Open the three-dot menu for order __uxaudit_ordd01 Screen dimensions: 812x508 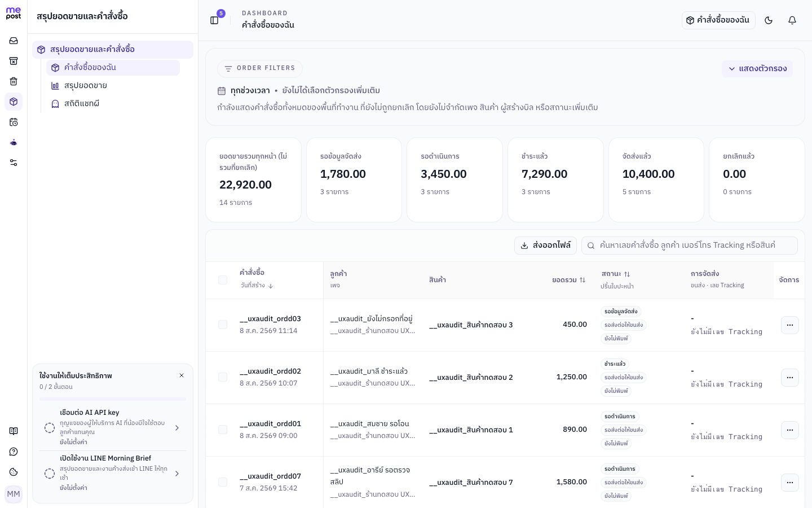click(x=790, y=430)
